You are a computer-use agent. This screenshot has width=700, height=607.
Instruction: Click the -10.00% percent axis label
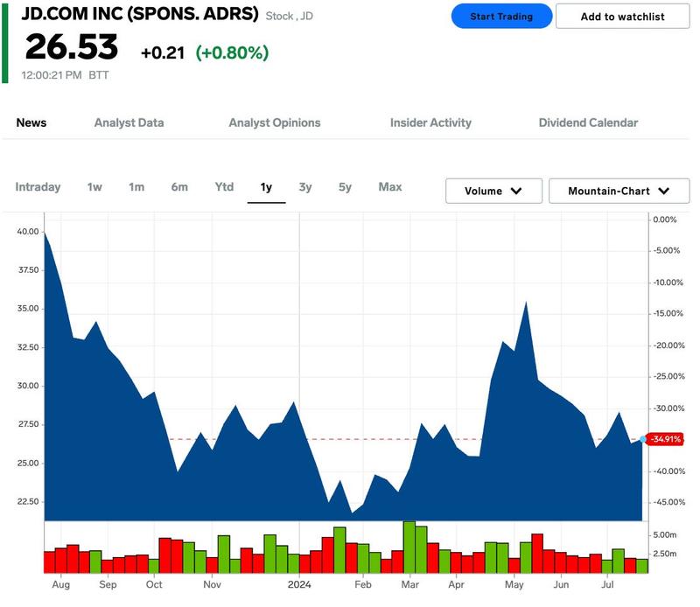(x=668, y=283)
